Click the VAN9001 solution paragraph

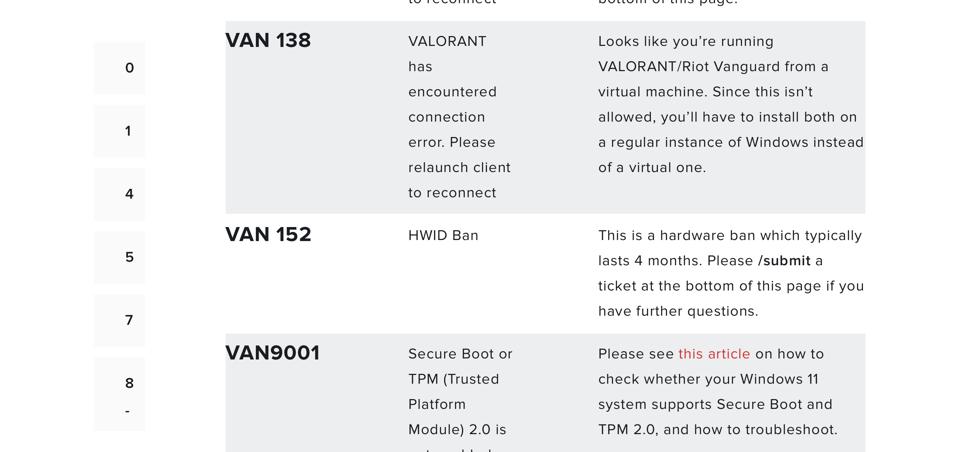[718, 391]
